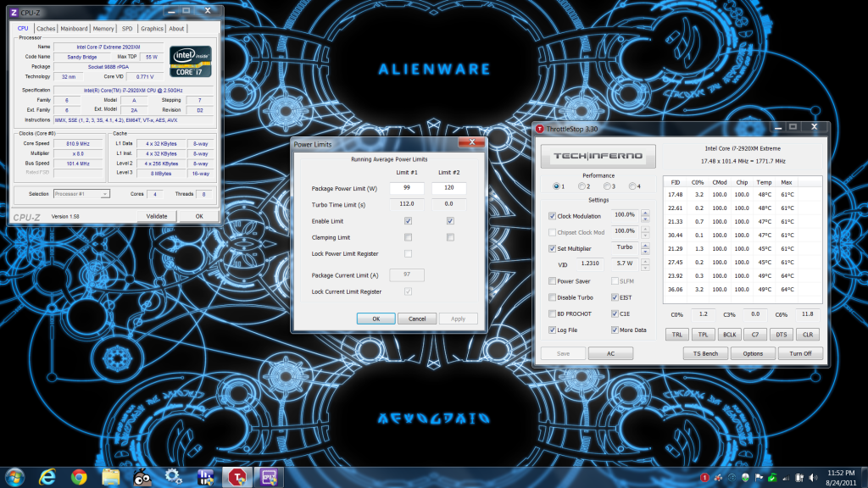Click the BCLK button
868x488 pixels.
pyautogui.click(x=730, y=335)
